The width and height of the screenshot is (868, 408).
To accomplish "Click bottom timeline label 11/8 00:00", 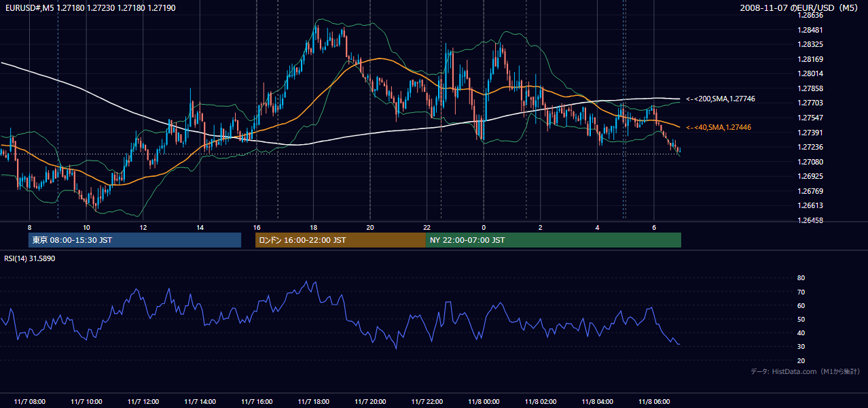I will [484, 401].
